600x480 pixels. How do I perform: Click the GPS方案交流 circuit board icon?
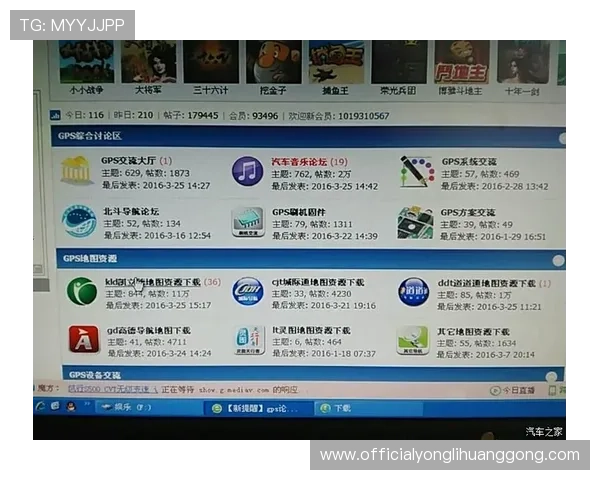click(x=415, y=223)
